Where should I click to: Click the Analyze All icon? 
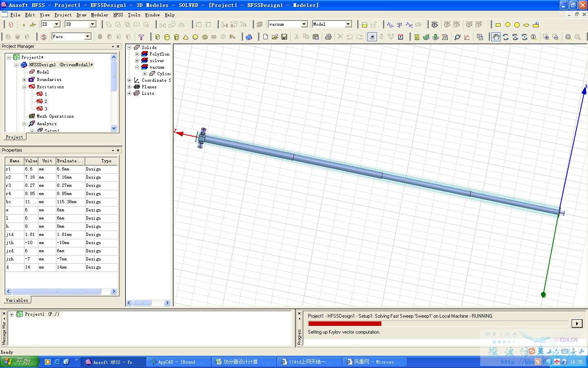(x=436, y=37)
